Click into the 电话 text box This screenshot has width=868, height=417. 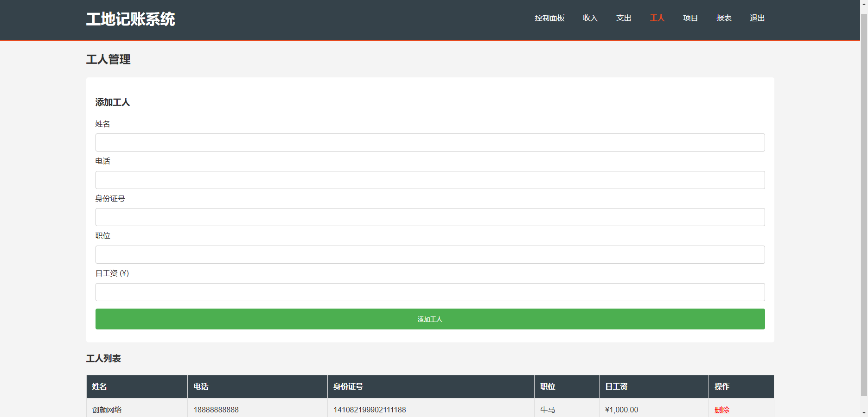[x=430, y=180]
